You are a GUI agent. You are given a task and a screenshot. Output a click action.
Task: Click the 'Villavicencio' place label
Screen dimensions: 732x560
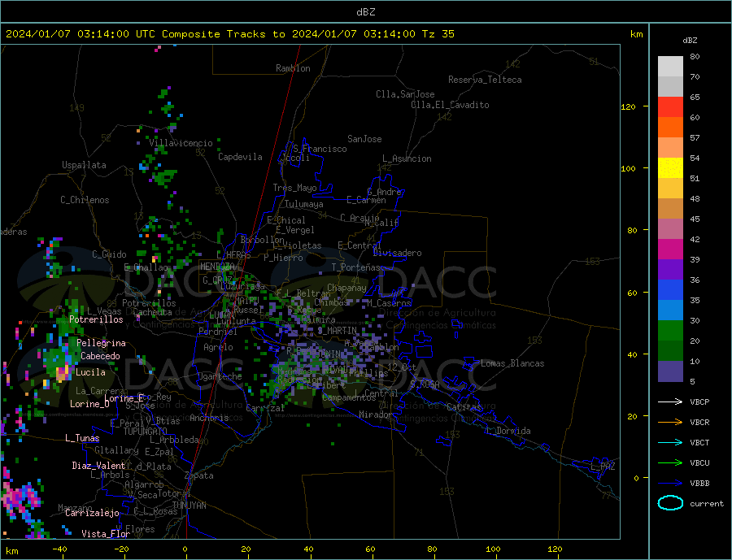(x=181, y=143)
